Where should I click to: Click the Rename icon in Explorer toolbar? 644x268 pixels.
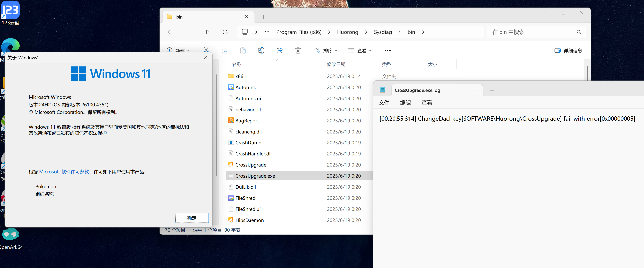(x=261, y=50)
